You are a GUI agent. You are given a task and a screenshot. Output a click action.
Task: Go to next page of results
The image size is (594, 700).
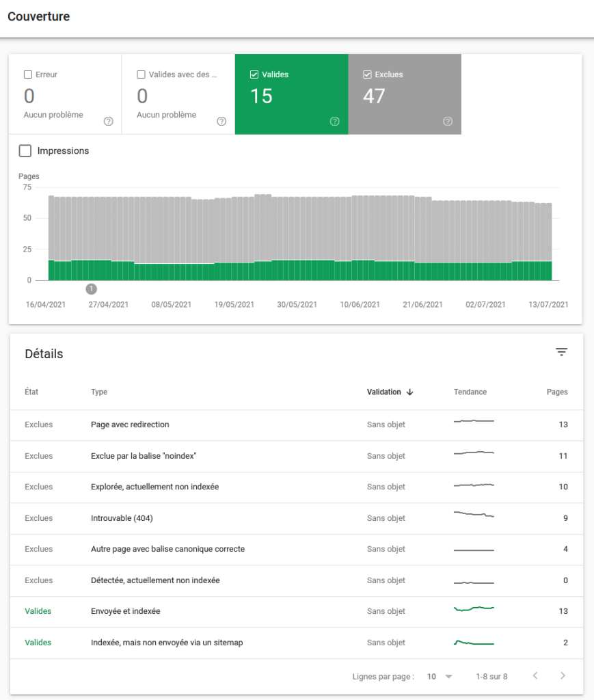[563, 676]
